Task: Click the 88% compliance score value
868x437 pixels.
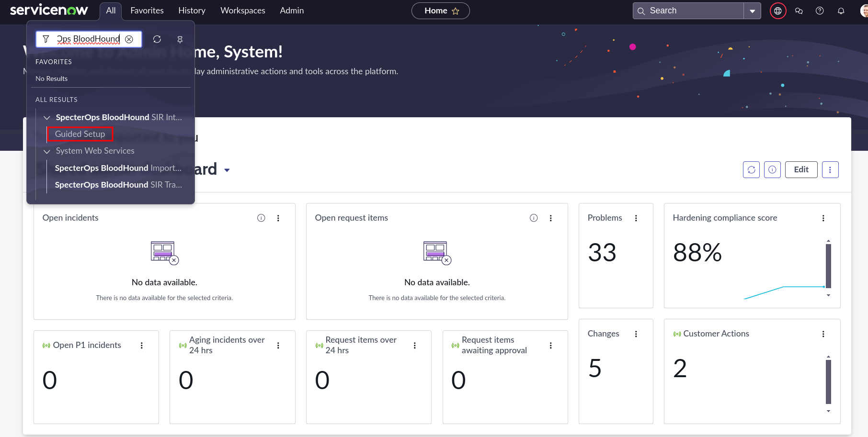Action: 697,253
